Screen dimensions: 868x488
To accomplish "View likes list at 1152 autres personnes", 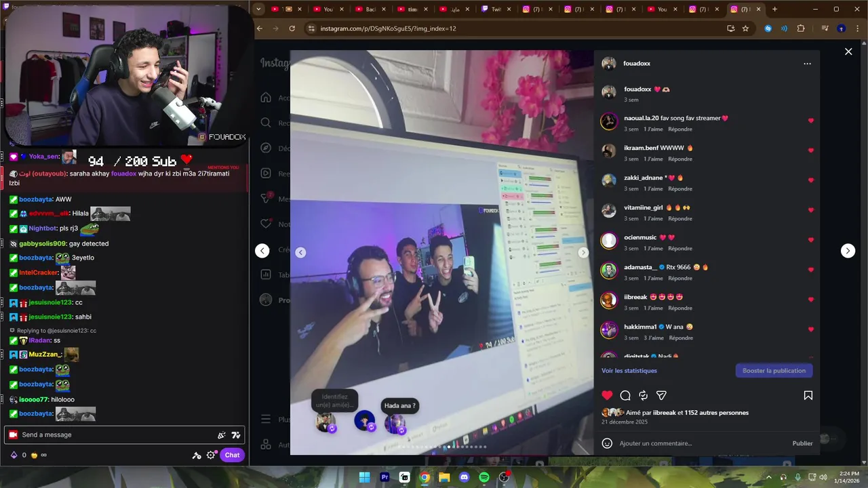I will click(x=716, y=413).
